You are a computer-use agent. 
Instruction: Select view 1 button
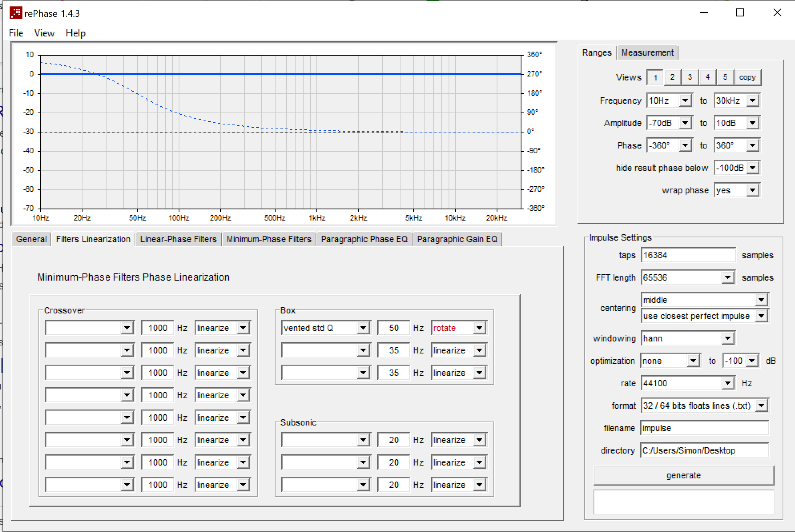(x=655, y=77)
